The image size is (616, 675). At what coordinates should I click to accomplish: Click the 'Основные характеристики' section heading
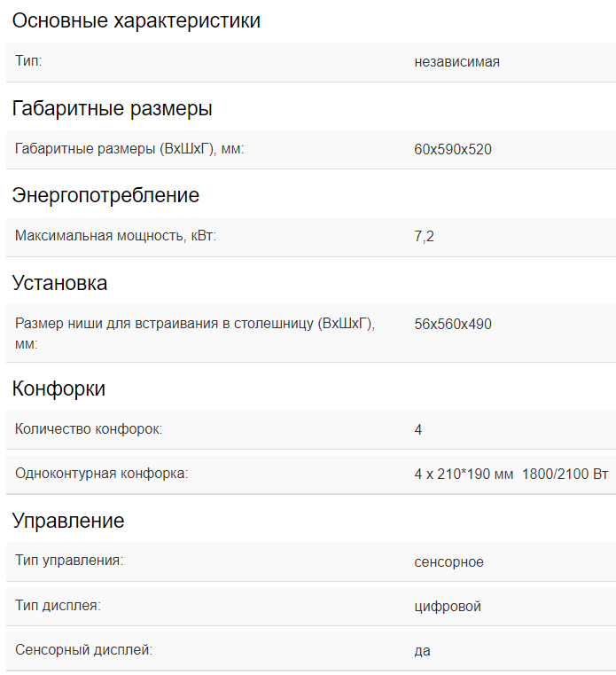(136, 20)
